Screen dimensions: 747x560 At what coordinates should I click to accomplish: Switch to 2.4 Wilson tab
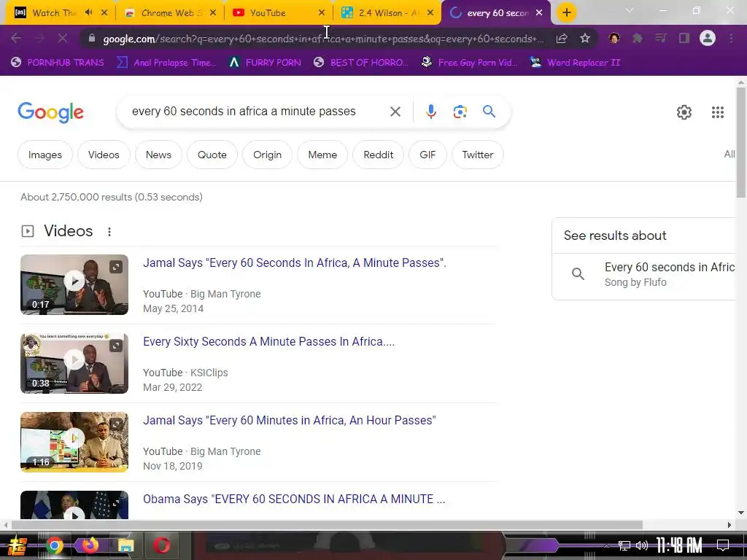point(387,13)
